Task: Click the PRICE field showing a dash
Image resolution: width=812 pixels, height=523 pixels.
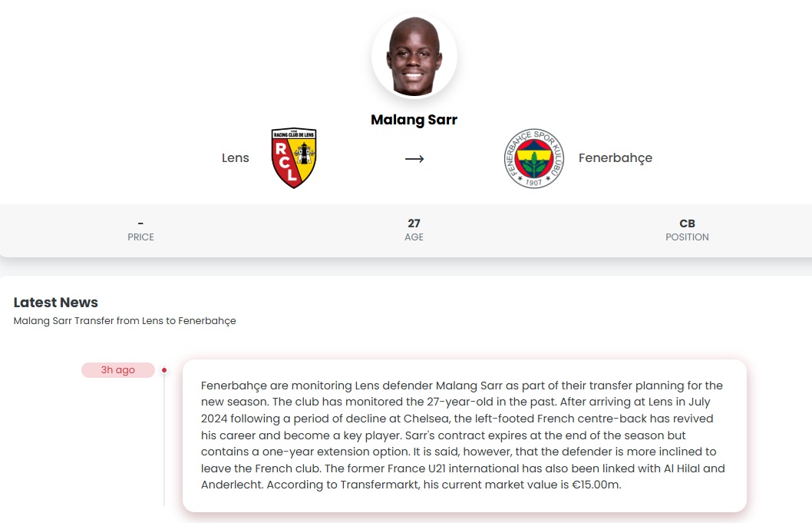Action: [140, 229]
